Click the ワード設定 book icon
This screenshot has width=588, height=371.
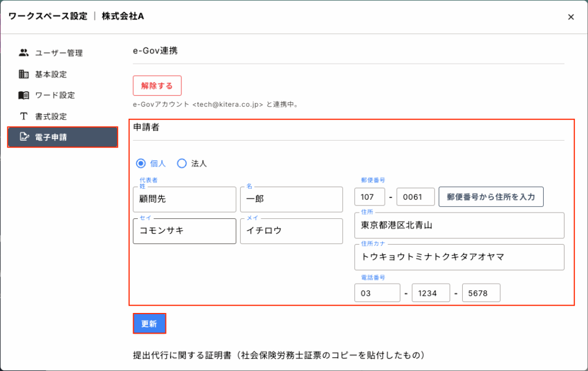click(24, 95)
